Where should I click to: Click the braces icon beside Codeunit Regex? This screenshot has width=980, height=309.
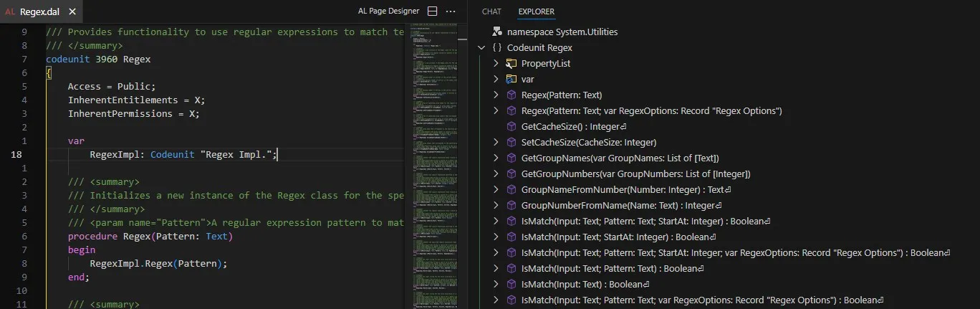click(496, 47)
